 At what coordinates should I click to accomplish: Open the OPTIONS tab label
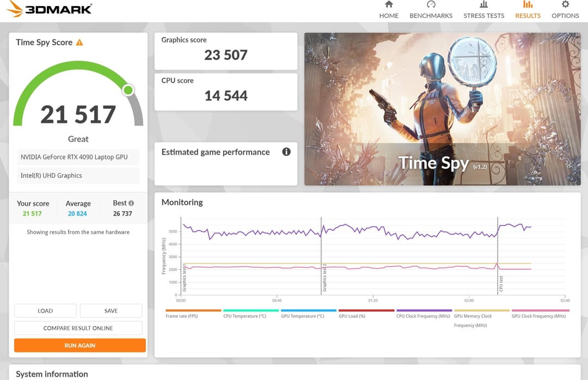[565, 16]
